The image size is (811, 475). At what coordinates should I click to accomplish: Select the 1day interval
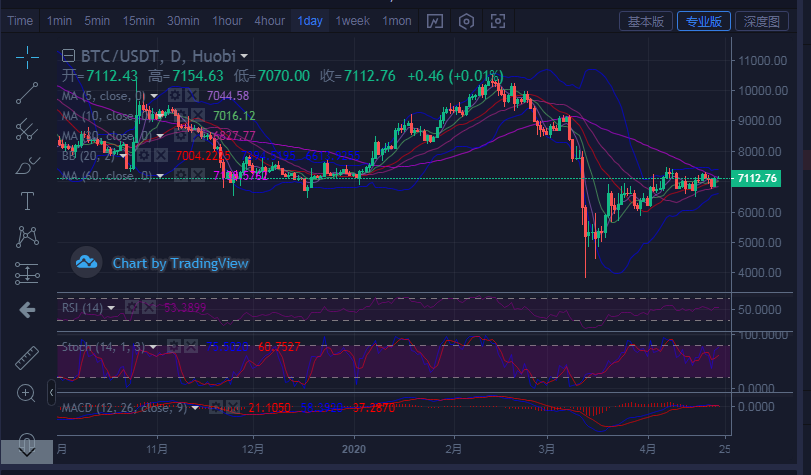point(310,21)
